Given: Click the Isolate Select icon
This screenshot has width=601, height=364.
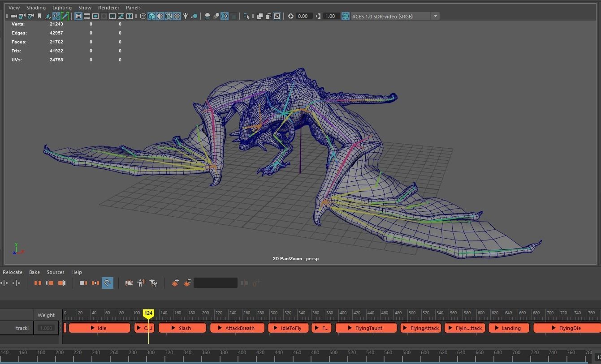Looking at the screenshot, I should 246,16.
